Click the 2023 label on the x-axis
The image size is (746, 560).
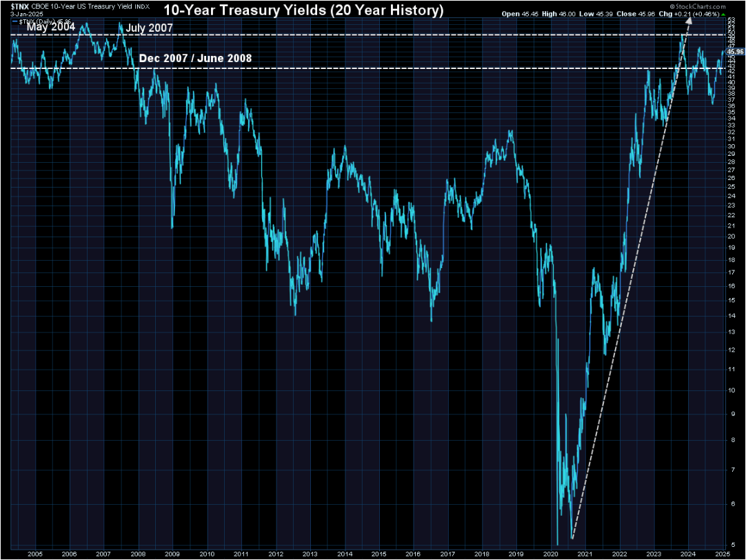pyautogui.click(x=654, y=554)
